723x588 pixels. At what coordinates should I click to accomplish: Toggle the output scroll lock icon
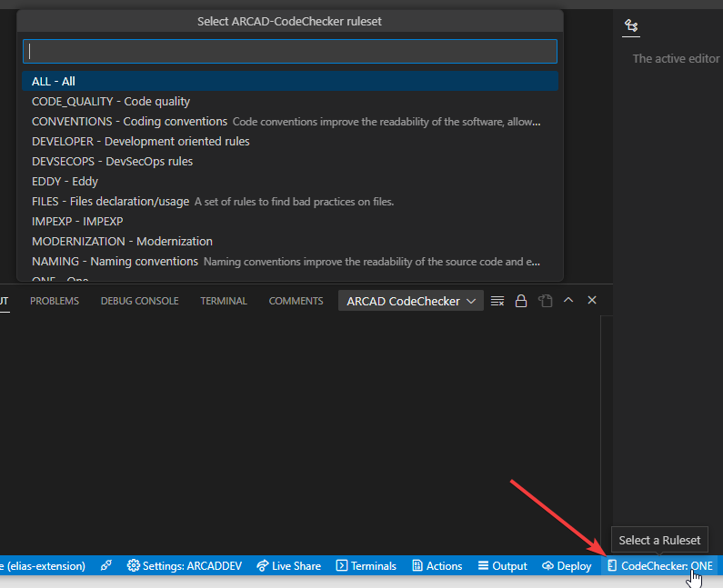click(x=521, y=301)
